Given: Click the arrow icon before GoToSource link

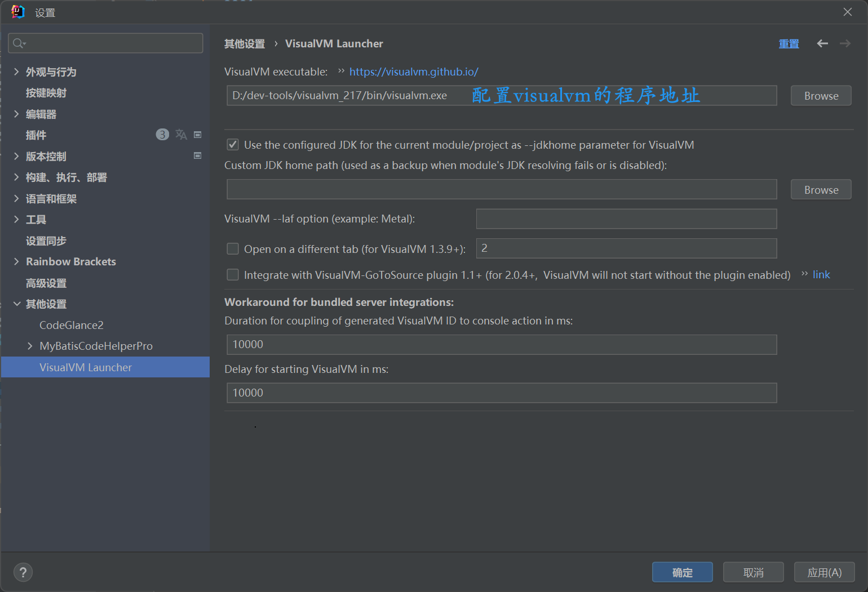Looking at the screenshot, I should (804, 274).
